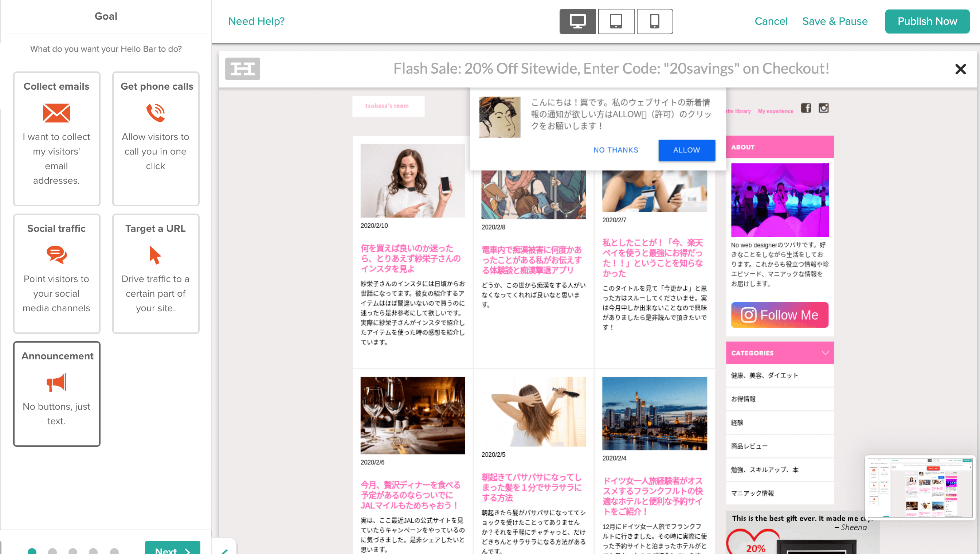980x554 pixels.
Task: Switch to tablet preview icon
Action: tap(616, 21)
